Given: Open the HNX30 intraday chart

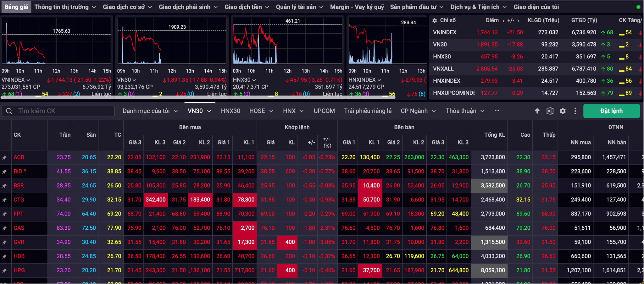Looking at the screenshot, I should click(287, 41).
